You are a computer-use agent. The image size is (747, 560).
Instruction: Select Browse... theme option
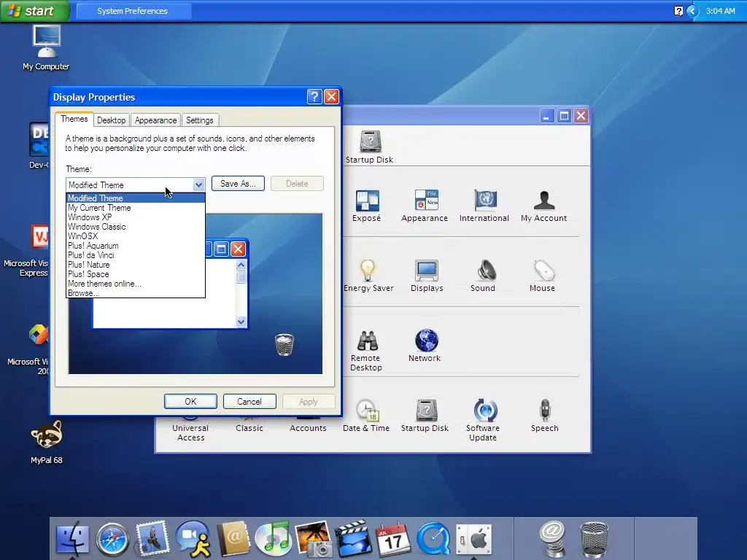tap(136, 293)
